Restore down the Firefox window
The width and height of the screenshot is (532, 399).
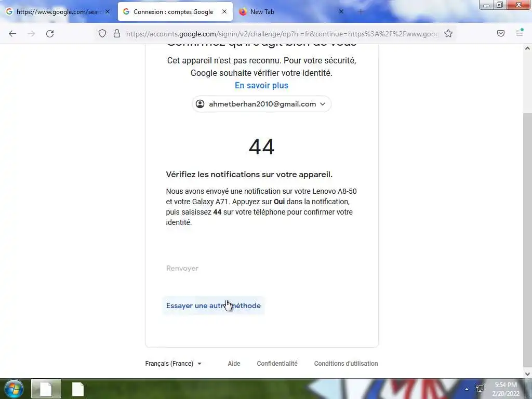(x=500, y=5)
